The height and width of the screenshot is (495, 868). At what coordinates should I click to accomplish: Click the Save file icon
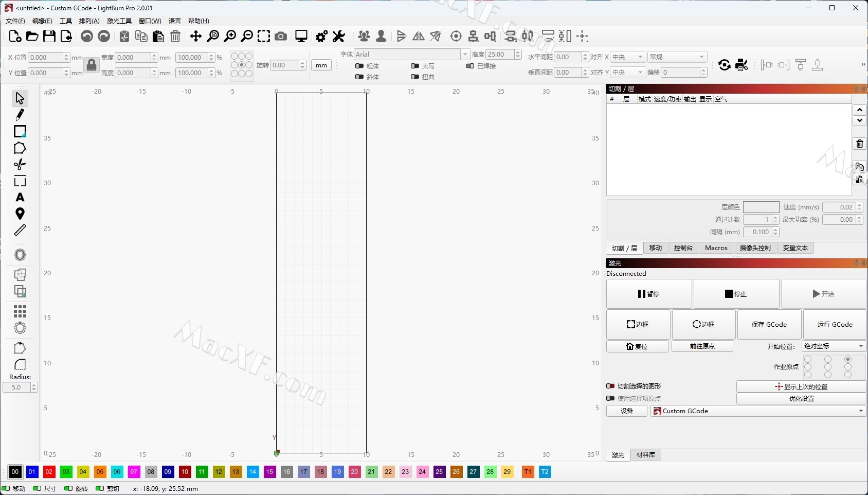pyautogui.click(x=49, y=36)
